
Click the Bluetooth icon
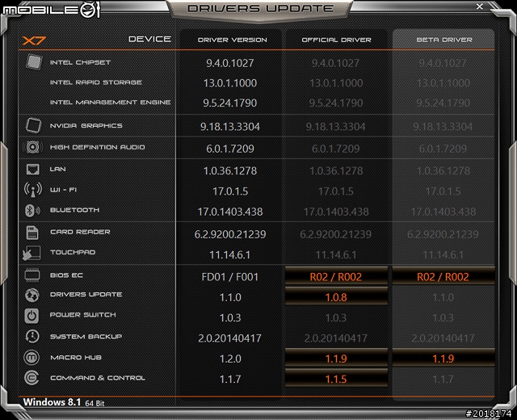click(32, 210)
